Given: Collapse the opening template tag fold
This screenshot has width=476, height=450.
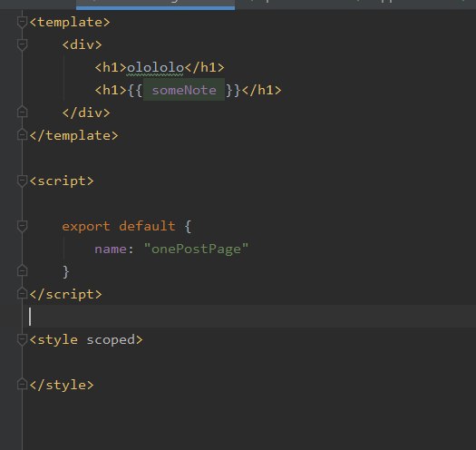Looking at the screenshot, I should click(x=22, y=22).
